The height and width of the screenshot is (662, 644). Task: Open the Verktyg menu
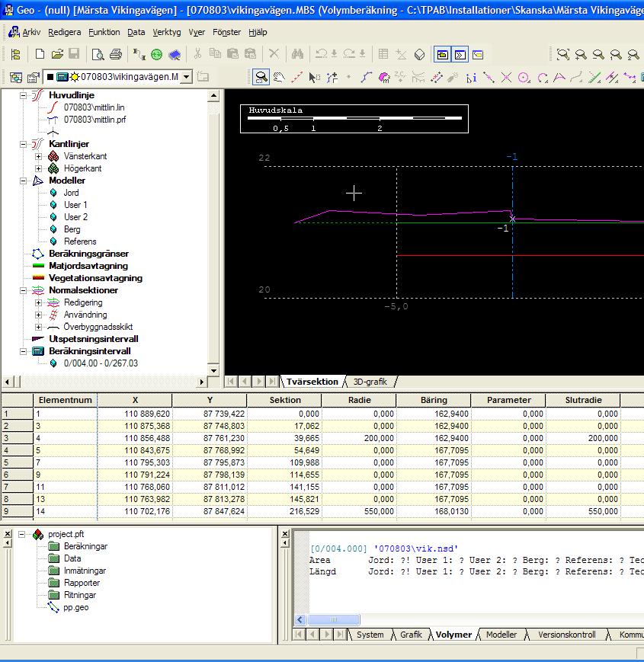[x=166, y=32]
